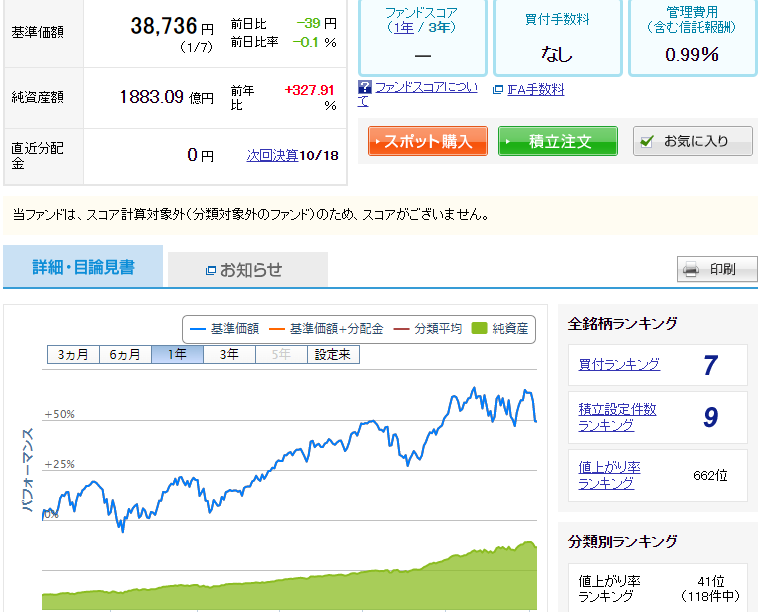Open the 次回決算 link

point(272,155)
